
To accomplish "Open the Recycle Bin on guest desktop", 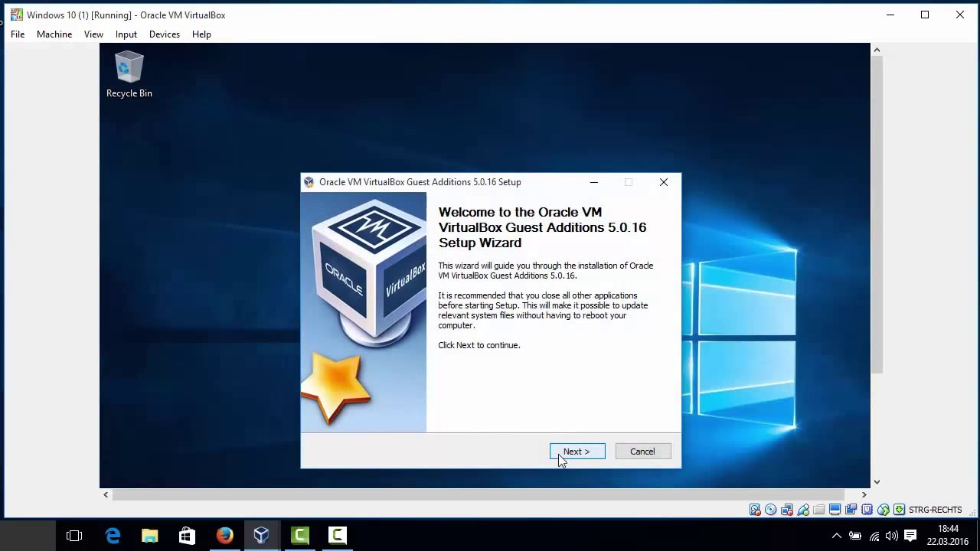I will (x=129, y=74).
